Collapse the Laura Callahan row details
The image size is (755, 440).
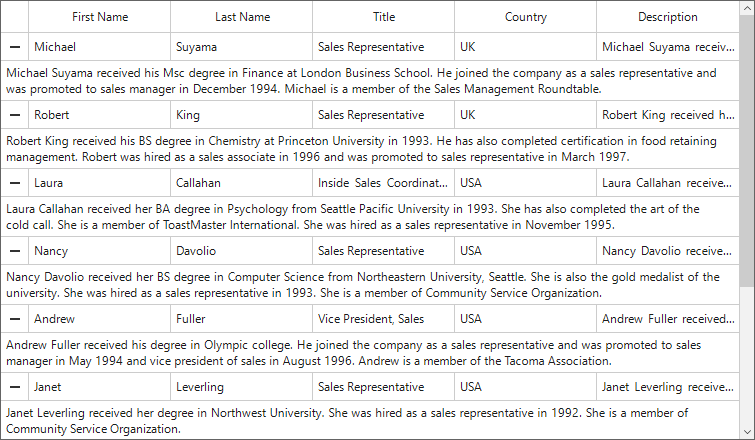[x=15, y=182]
